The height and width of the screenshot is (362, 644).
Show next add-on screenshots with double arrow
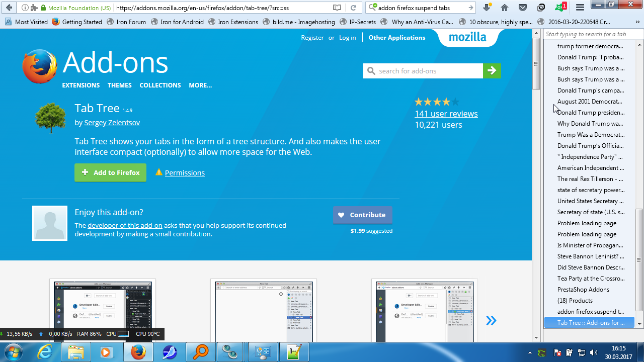[x=491, y=320]
